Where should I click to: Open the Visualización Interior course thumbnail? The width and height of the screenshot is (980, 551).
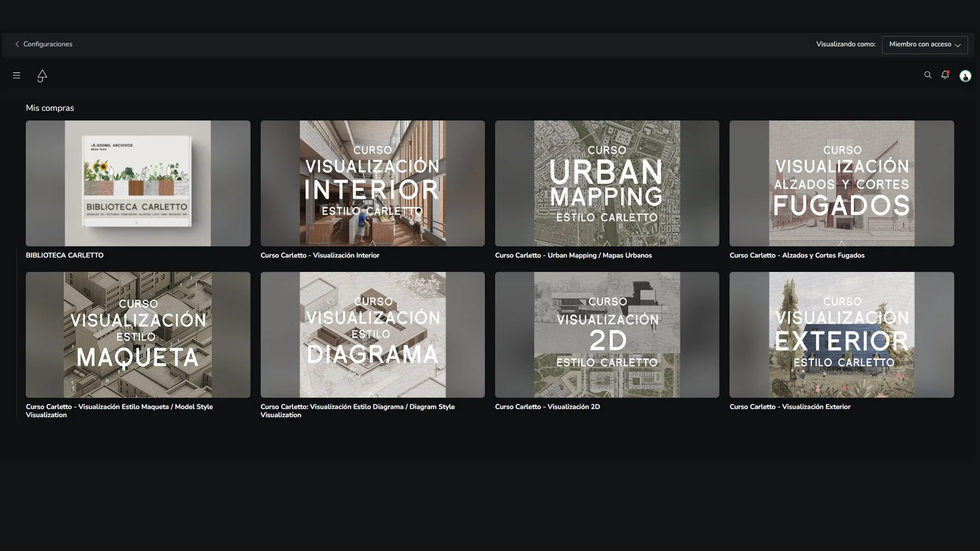[x=373, y=183]
